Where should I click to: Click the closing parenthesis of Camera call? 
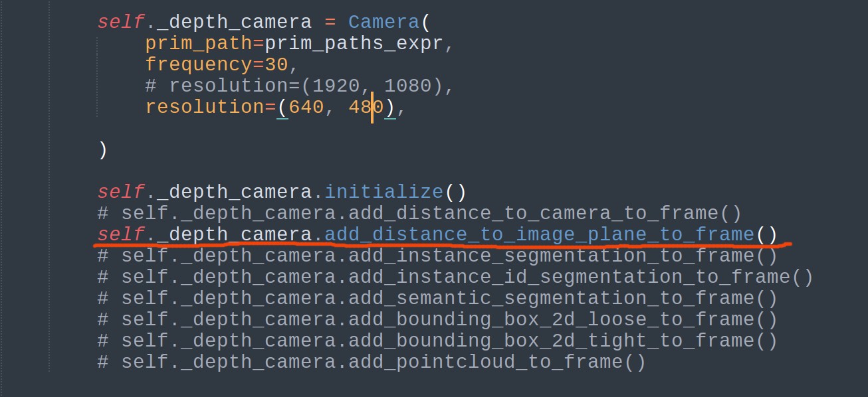102,149
